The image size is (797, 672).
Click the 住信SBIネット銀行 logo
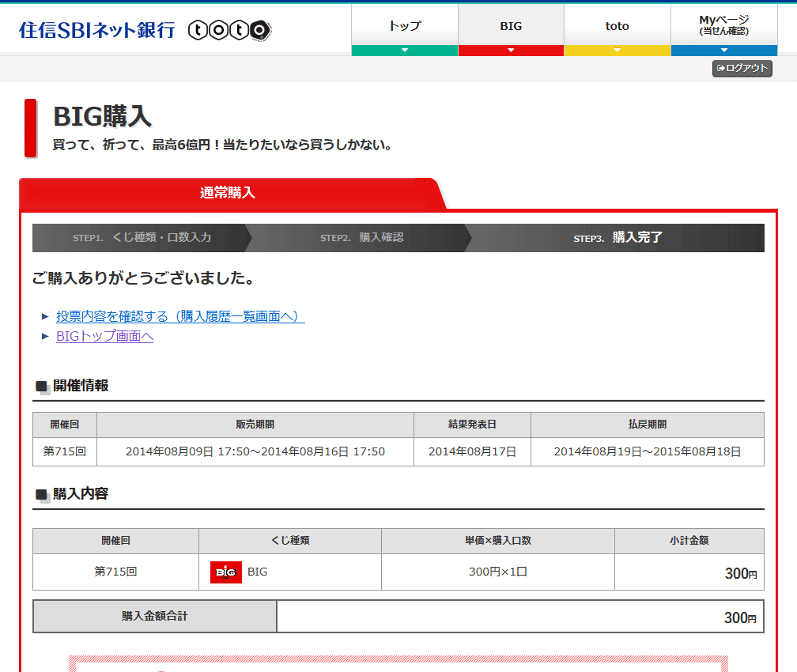coord(97,31)
